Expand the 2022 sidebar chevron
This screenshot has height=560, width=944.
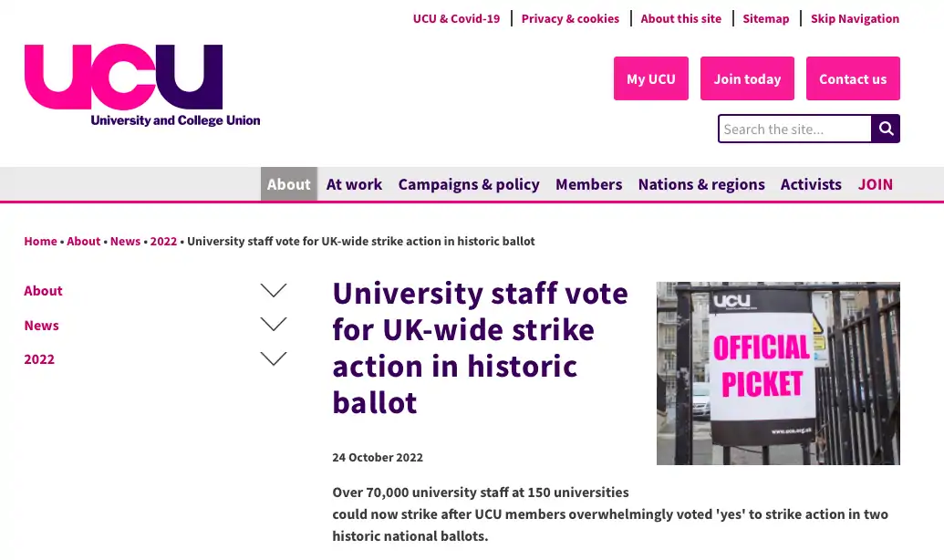pos(274,358)
